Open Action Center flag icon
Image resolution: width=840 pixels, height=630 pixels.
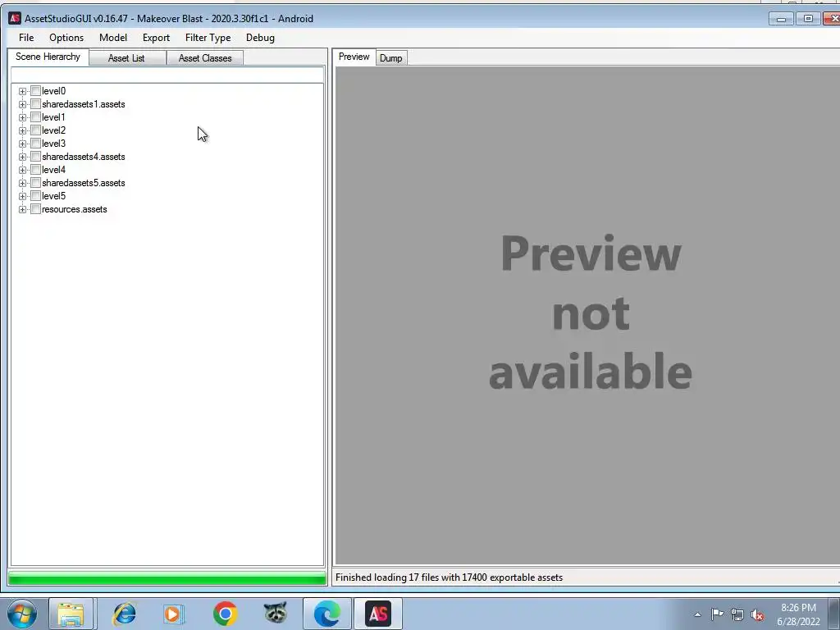(x=717, y=614)
